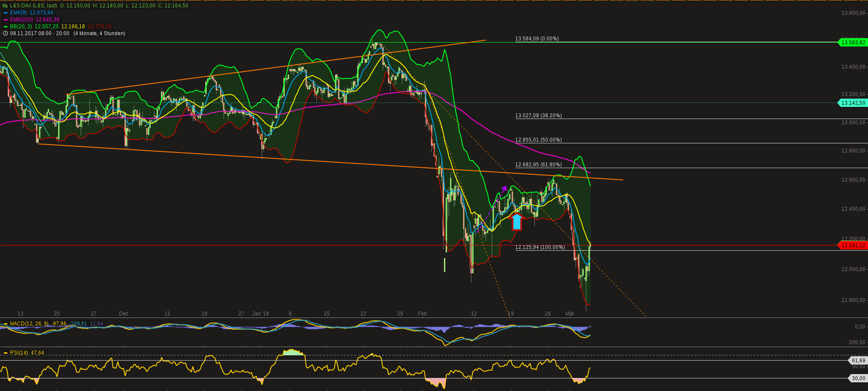Select Fibonacci label 13.584,09 (0.00%)
This screenshot has width=868, height=391.
[537, 39]
